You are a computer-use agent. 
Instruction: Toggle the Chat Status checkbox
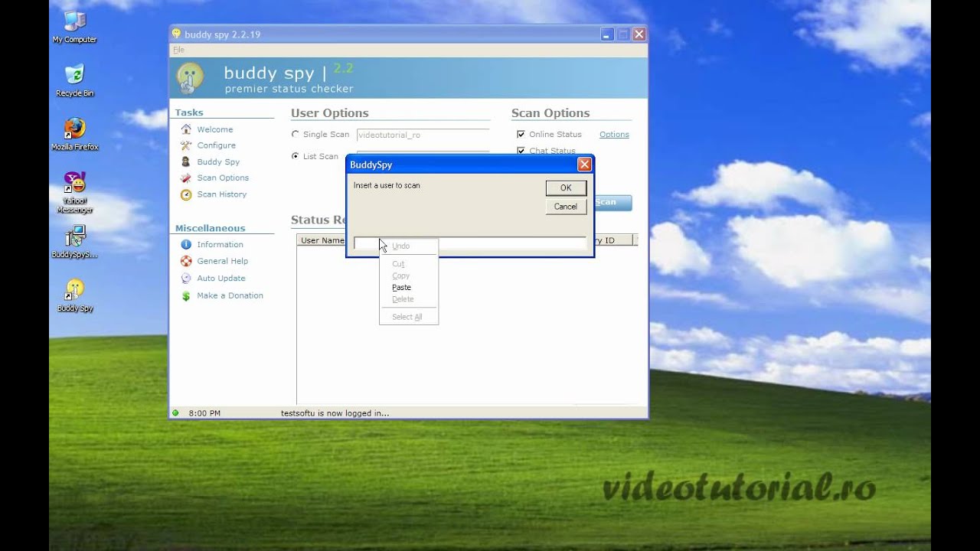coord(521,151)
